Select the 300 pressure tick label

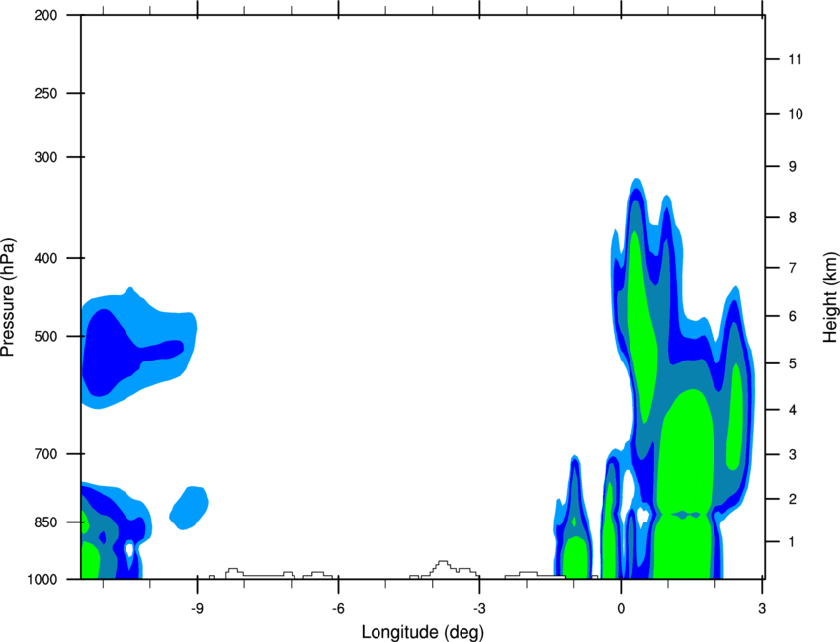46,157
